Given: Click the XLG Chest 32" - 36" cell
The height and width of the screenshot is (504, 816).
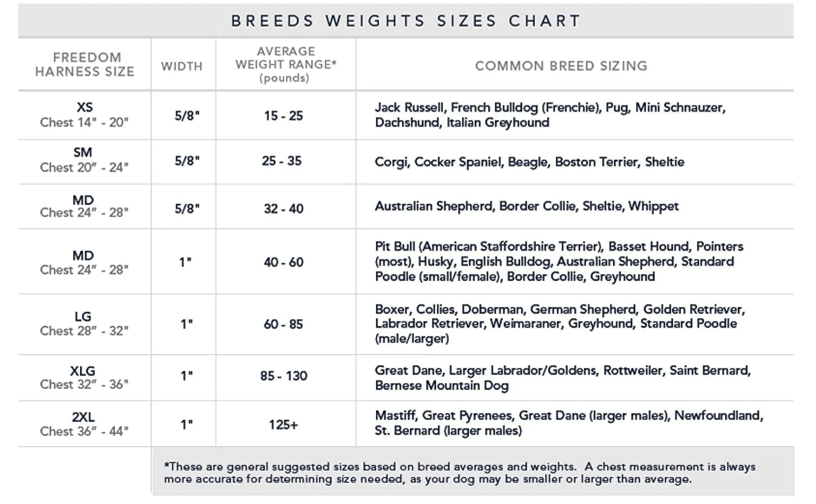Looking at the screenshot, I should [x=84, y=378].
